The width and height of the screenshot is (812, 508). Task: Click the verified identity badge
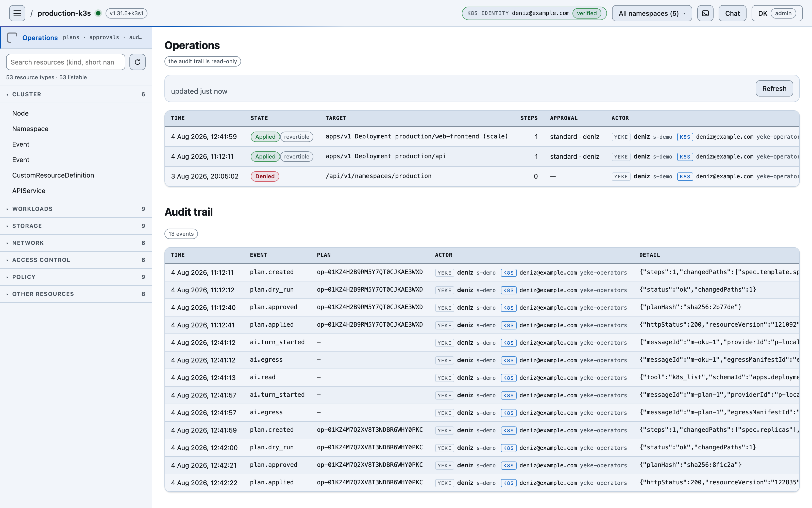click(x=587, y=13)
